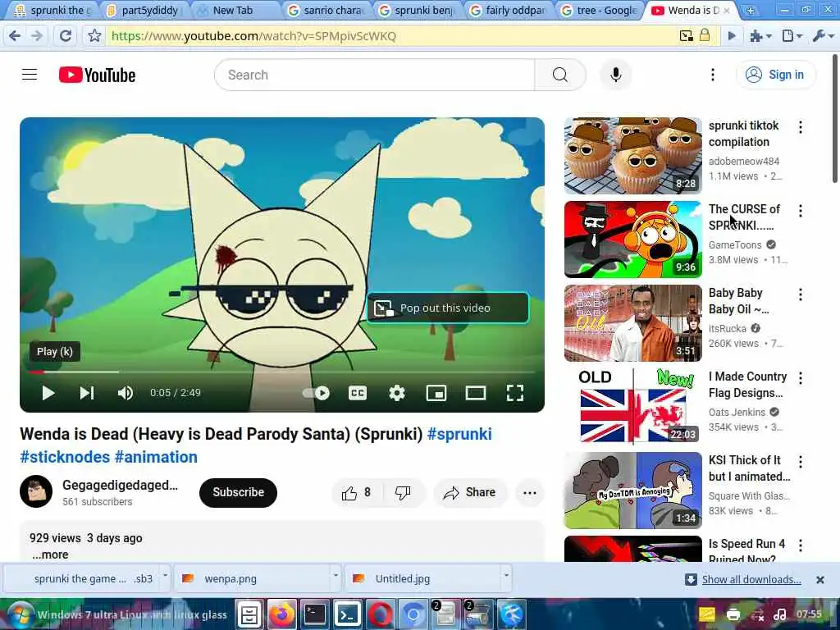
Task: Subscribe to the channel
Action: pos(238,492)
